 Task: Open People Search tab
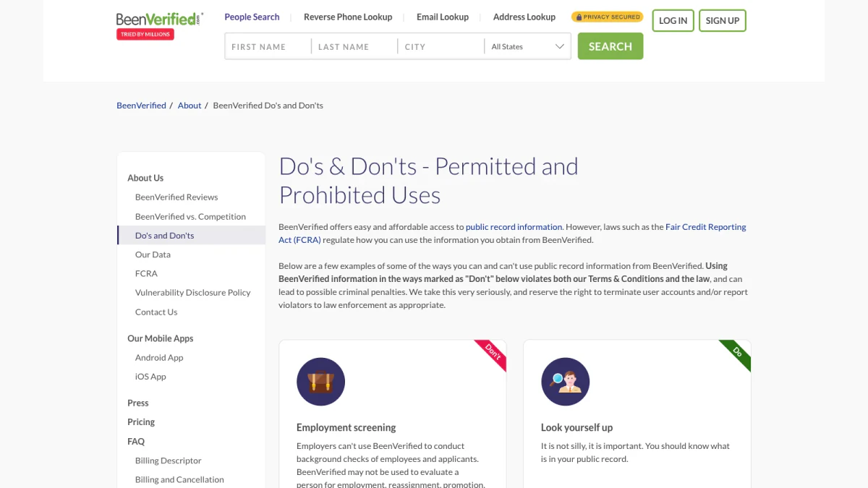pos(252,17)
